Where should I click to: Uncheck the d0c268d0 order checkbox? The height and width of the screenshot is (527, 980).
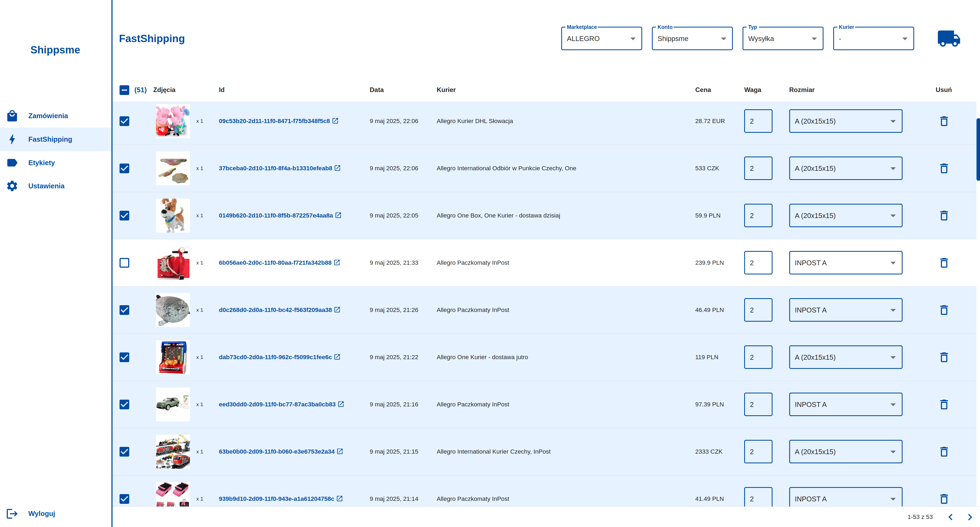point(124,310)
